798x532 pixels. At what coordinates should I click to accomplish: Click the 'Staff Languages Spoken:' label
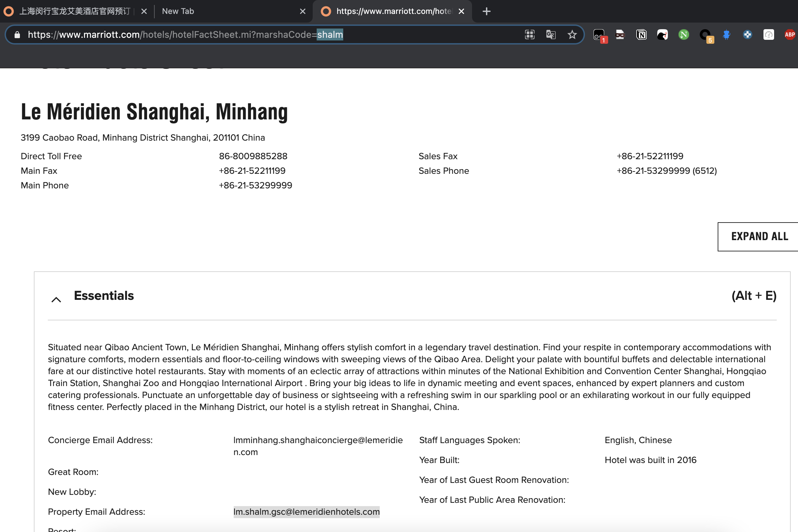coord(470,440)
